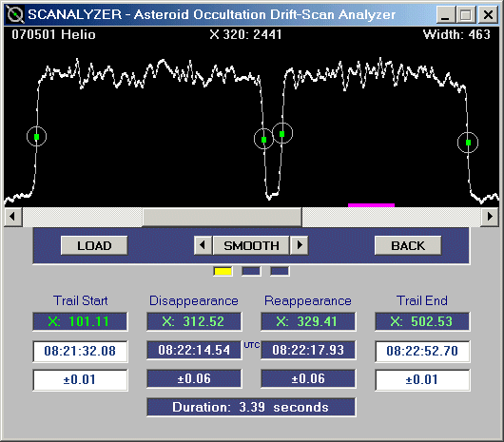Select the Reappearance circled marker on light curve
The image size is (504, 442).
282,134
